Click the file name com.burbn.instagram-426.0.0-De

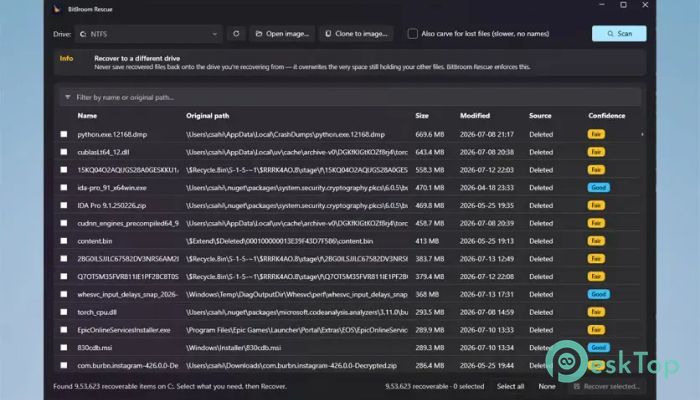128,366
